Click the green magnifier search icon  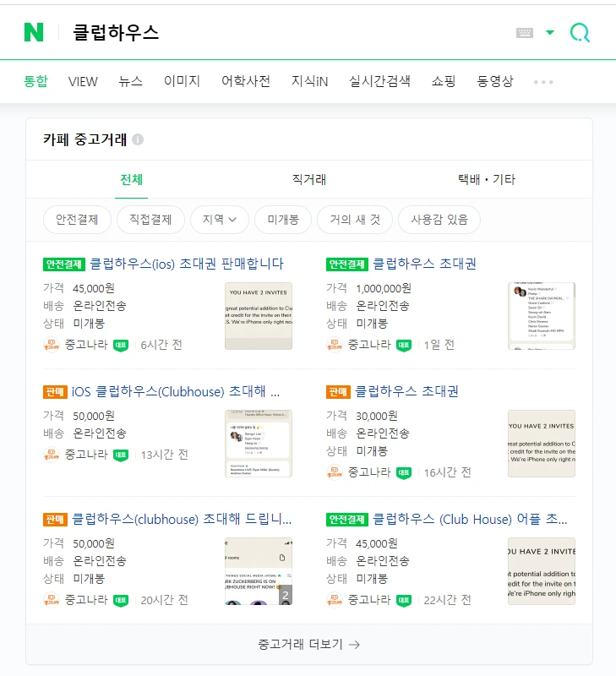(580, 32)
